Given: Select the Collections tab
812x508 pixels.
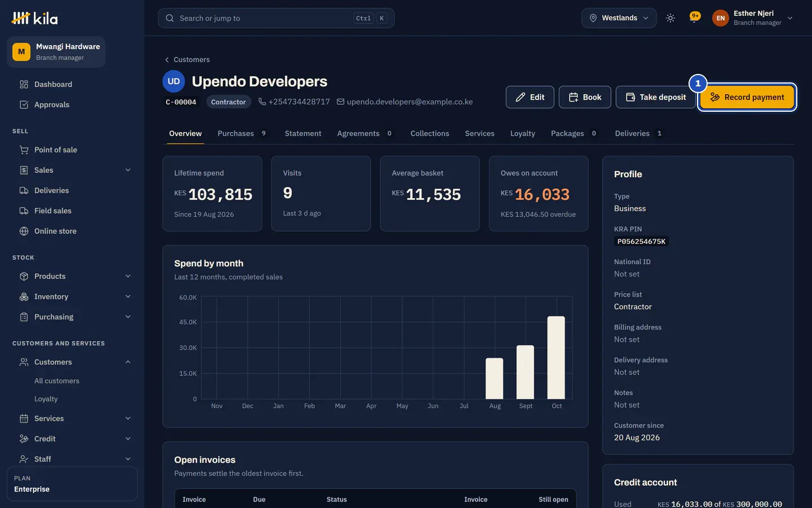Looking at the screenshot, I should (x=430, y=133).
